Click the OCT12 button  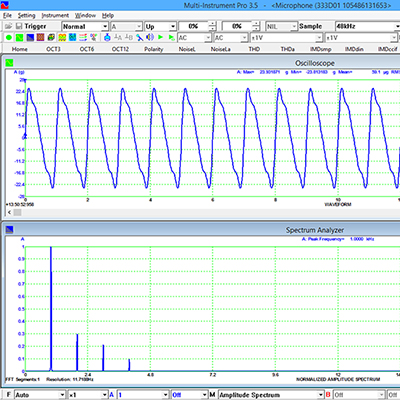tap(120, 49)
